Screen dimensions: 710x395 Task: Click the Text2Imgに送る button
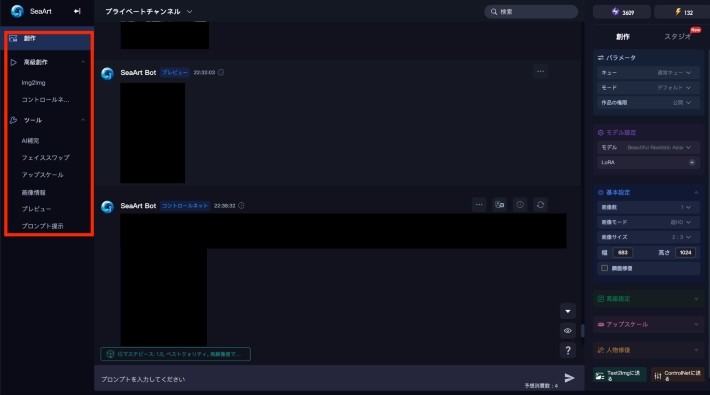(x=619, y=375)
